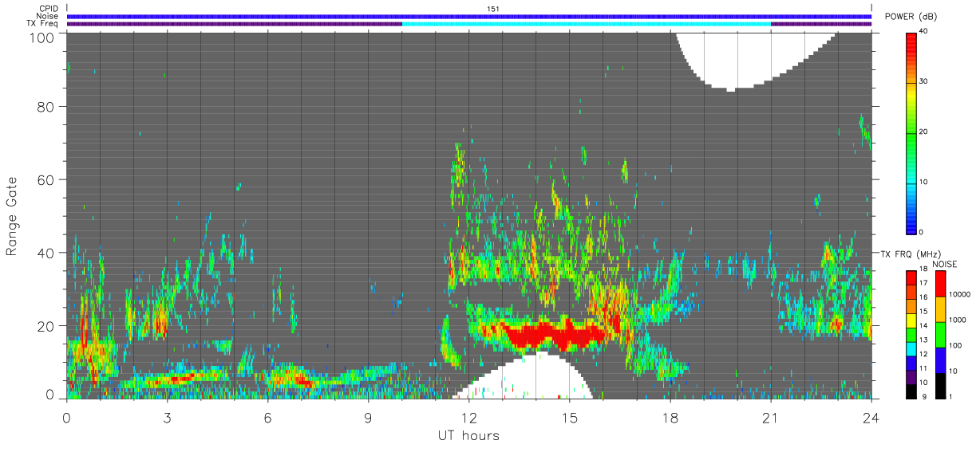Click the "12" label on TX FRQ legend
This screenshot has height=452, width=980.
click(x=923, y=354)
